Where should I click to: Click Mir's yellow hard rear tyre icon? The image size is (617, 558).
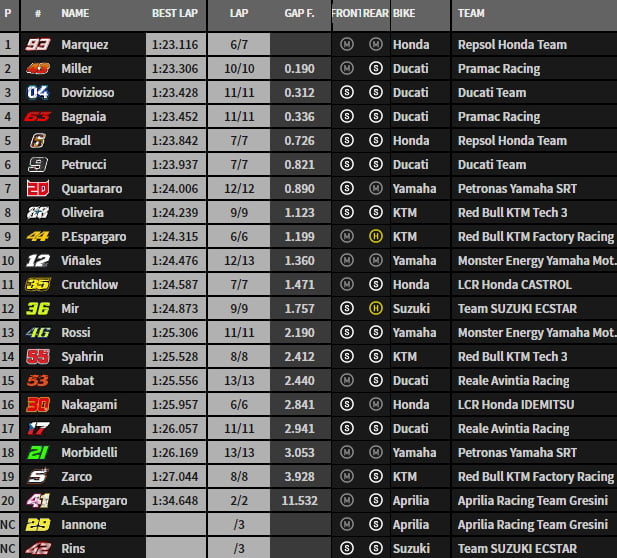point(375,309)
